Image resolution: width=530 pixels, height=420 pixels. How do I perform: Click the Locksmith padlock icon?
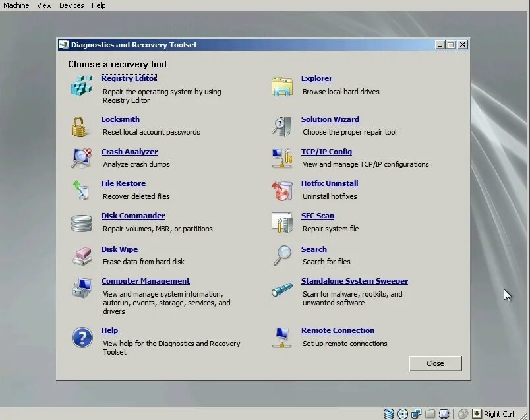(79, 127)
